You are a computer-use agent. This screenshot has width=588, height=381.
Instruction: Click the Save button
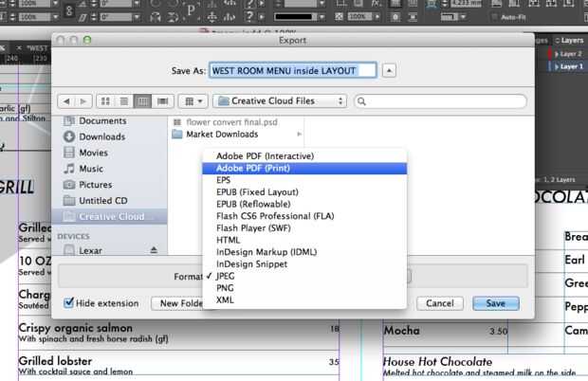496,303
